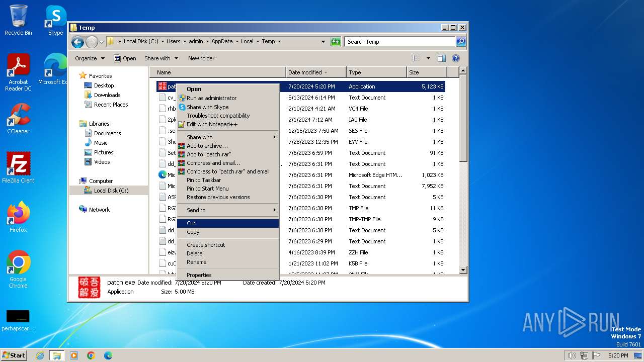
Task: Open Windows Media Player taskbar icon
Action: [74, 355]
